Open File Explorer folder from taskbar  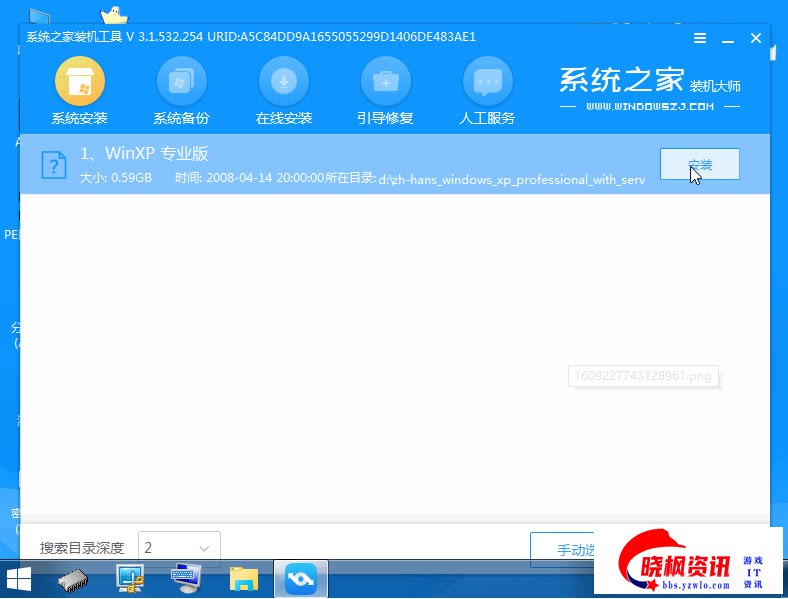(244, 579)
